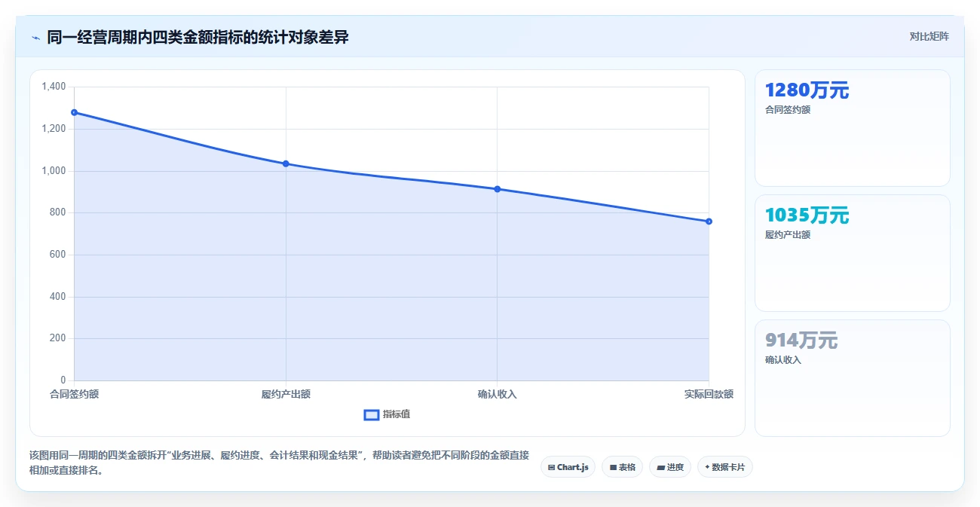980x507 pixels.
Task: Toggle the 指标值 legend item
Action: click(387, 414)
